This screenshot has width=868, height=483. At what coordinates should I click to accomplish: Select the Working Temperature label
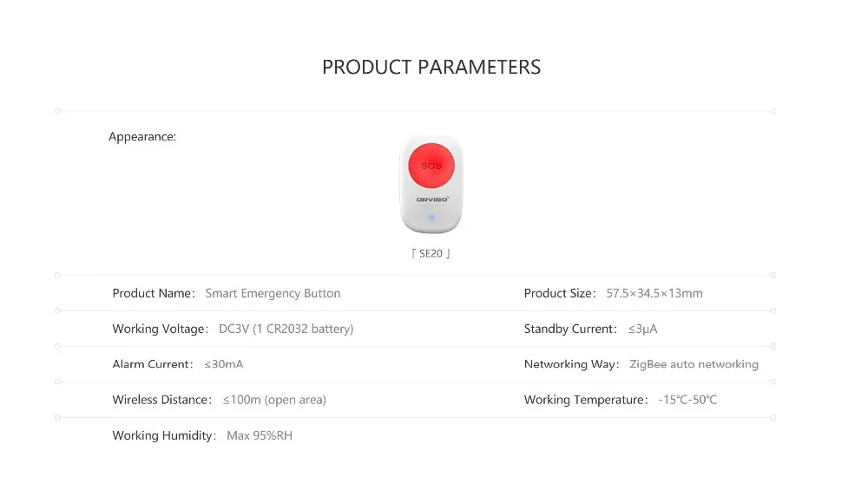click(586, 401)
